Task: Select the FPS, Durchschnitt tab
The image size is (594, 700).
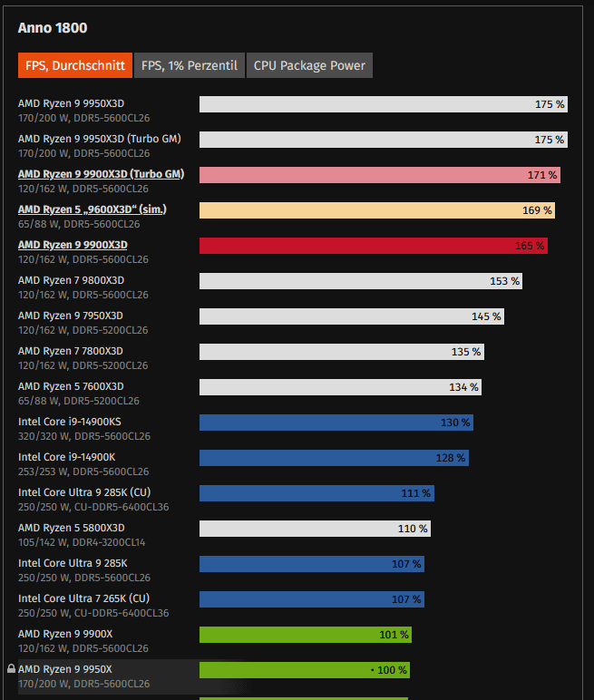Action: [75, 65]
